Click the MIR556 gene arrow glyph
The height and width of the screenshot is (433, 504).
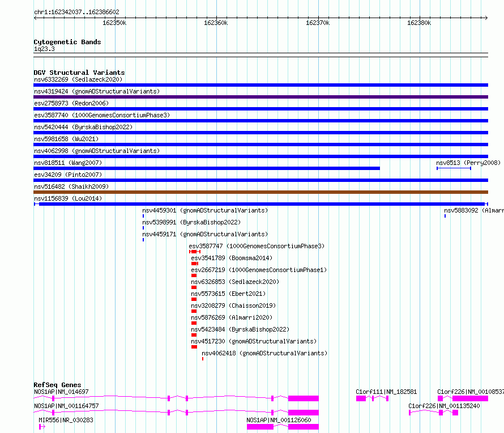pos(42,427)
